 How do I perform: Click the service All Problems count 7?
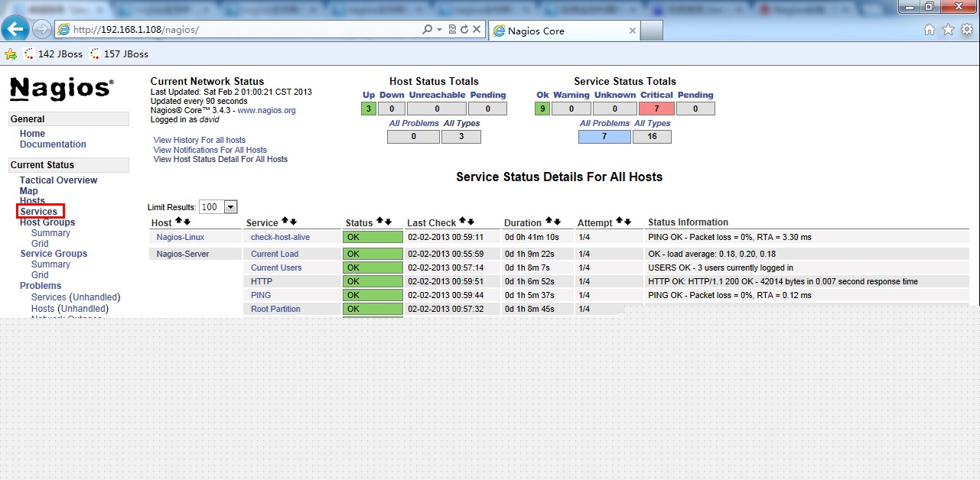click(604, 137)
